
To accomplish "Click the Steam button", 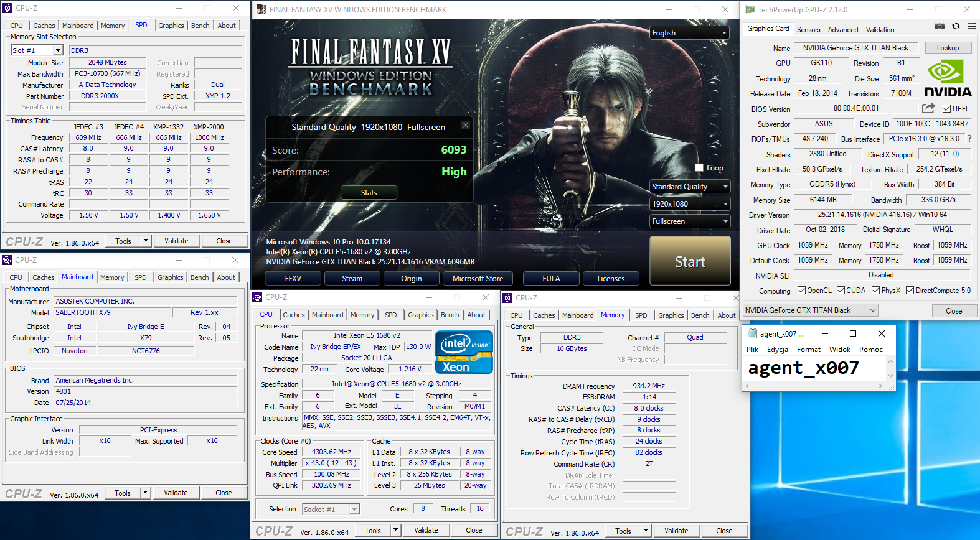I will tap(352, 279).
